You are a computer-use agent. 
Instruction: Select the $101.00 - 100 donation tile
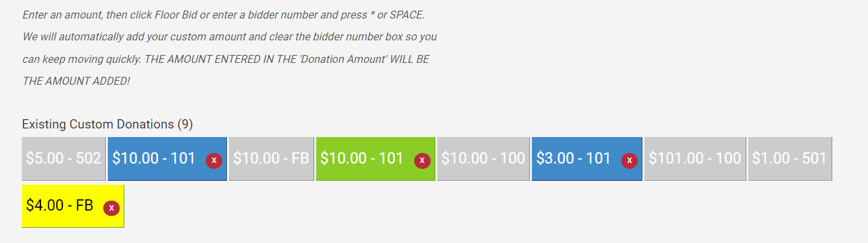point(695,159)
